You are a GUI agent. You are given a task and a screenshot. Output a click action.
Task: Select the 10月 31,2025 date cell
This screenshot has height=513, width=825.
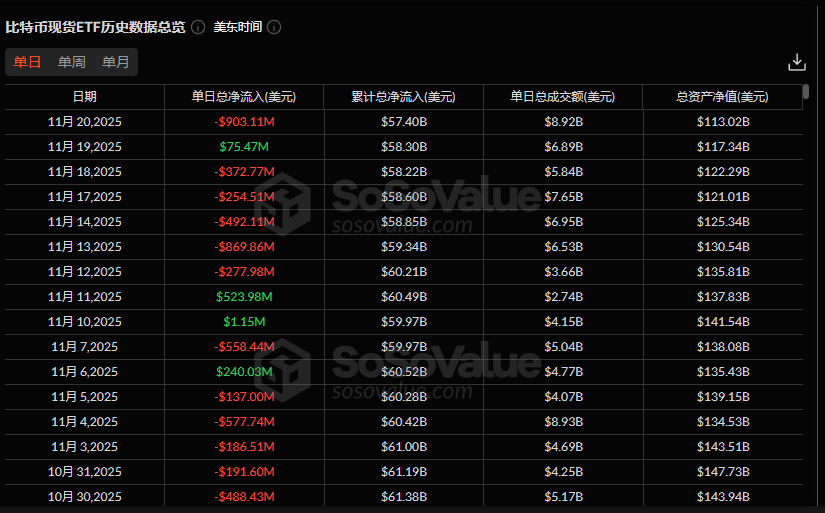coord(85,472)
